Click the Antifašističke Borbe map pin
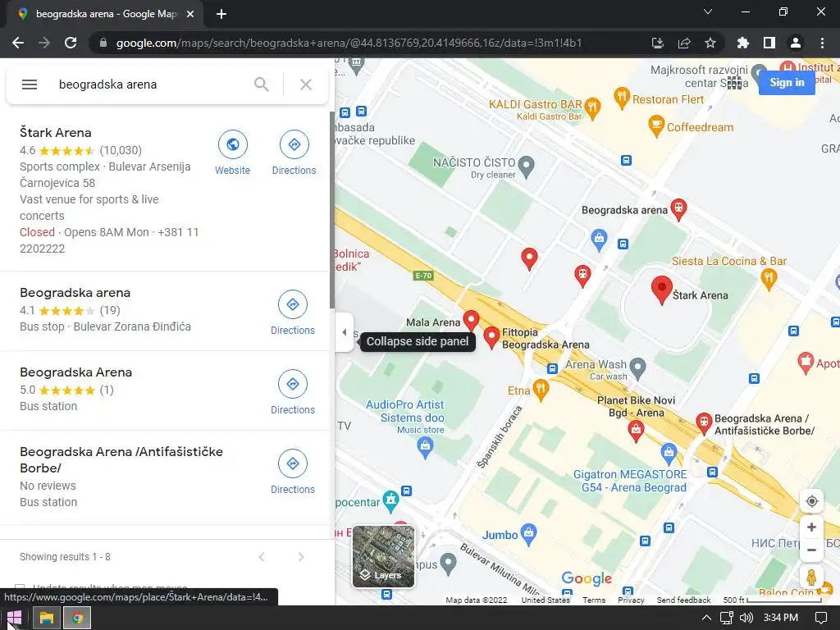 [x=704, y=422]
